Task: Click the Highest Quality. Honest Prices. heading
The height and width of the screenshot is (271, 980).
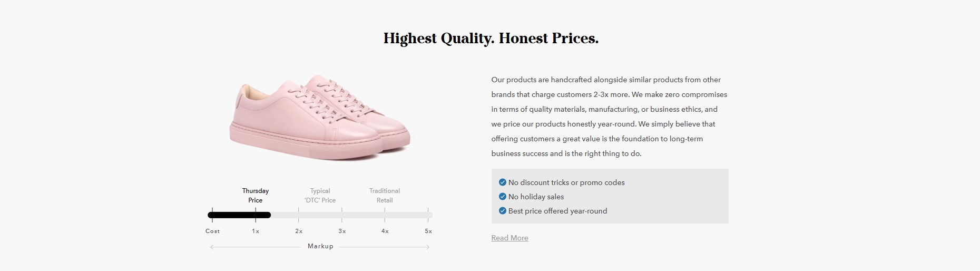Action: [491, 38]
